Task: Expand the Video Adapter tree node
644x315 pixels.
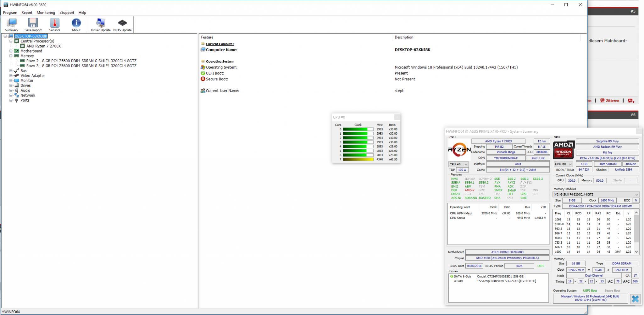Action: (11, 75)
